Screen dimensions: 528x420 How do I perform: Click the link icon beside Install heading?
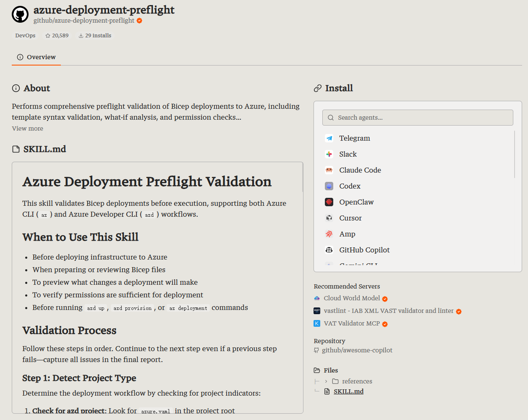point(318,88)
